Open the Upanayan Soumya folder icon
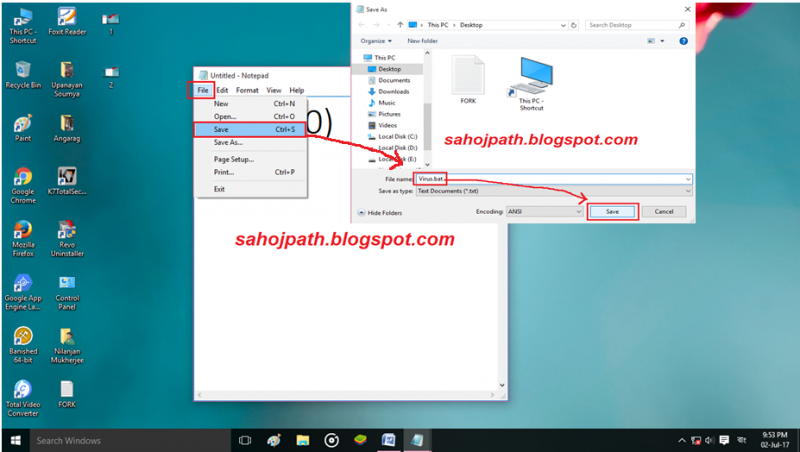Screen dimensions: 800x452 [x=67, y=79]
